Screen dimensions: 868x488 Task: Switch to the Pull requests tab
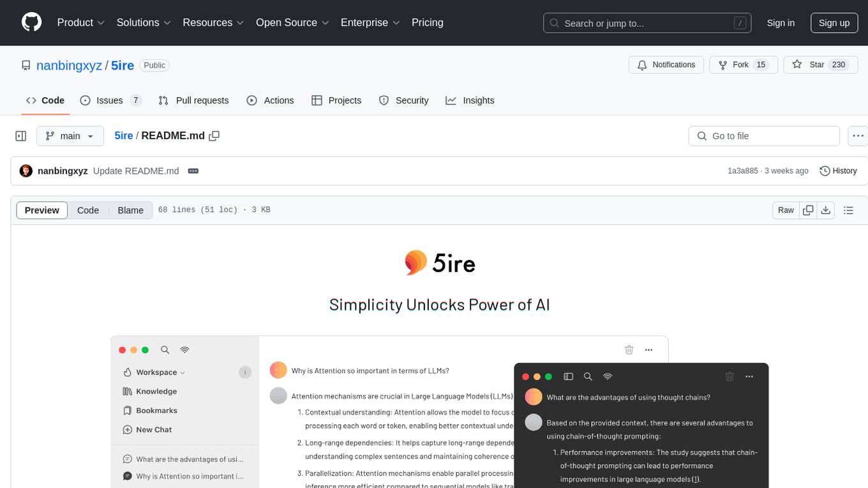(193, 100)
